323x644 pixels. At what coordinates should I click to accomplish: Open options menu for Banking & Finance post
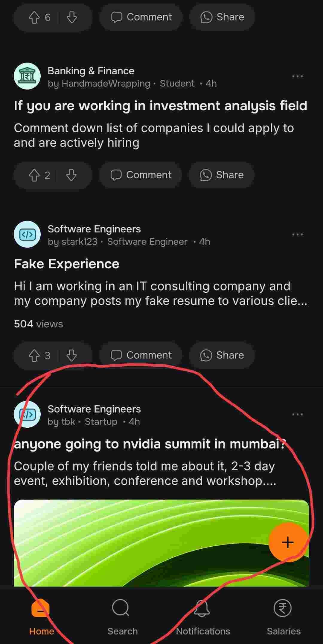(x=297, y=76)
